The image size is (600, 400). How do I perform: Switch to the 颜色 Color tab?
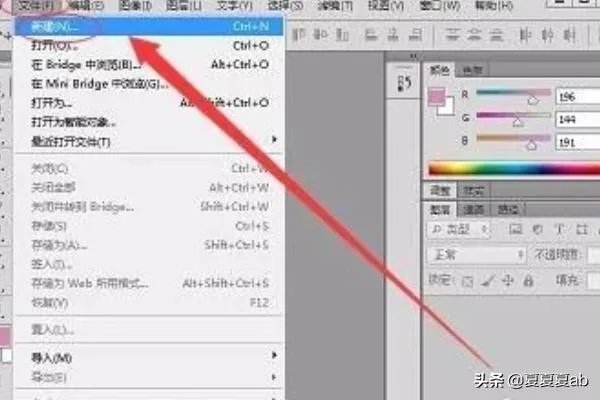(439, 70)
